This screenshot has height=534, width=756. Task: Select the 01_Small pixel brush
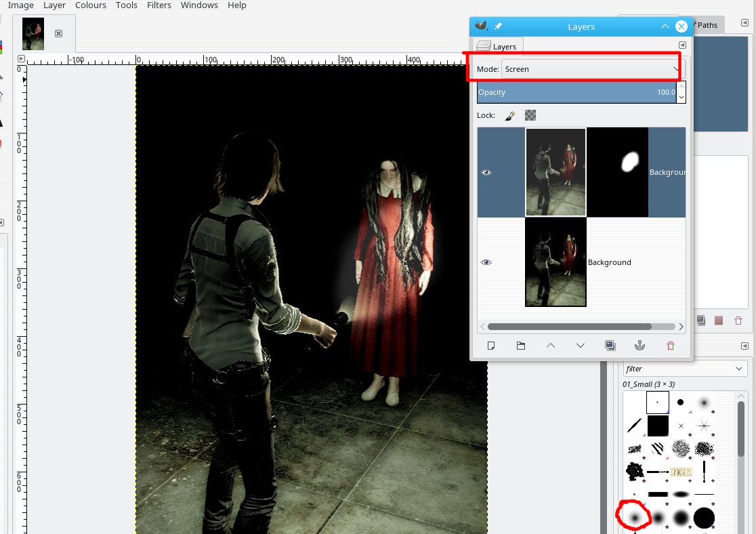click(657, 403)
